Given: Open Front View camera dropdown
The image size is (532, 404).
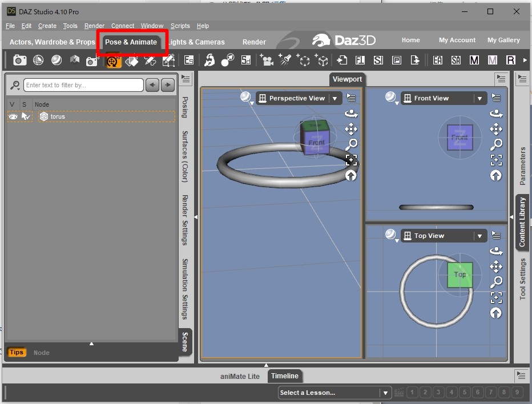Looking at the screenshot, I should click(479, 98).
